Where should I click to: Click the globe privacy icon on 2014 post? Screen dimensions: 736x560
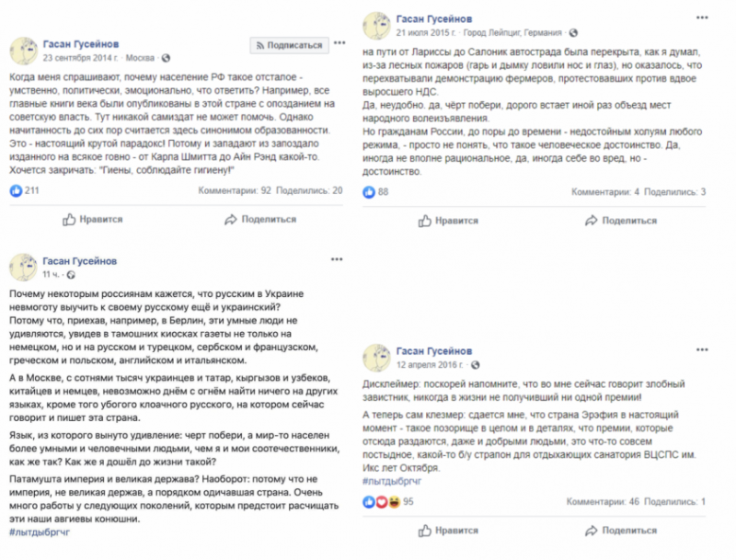pyautogui.click(x=166, y=58)
